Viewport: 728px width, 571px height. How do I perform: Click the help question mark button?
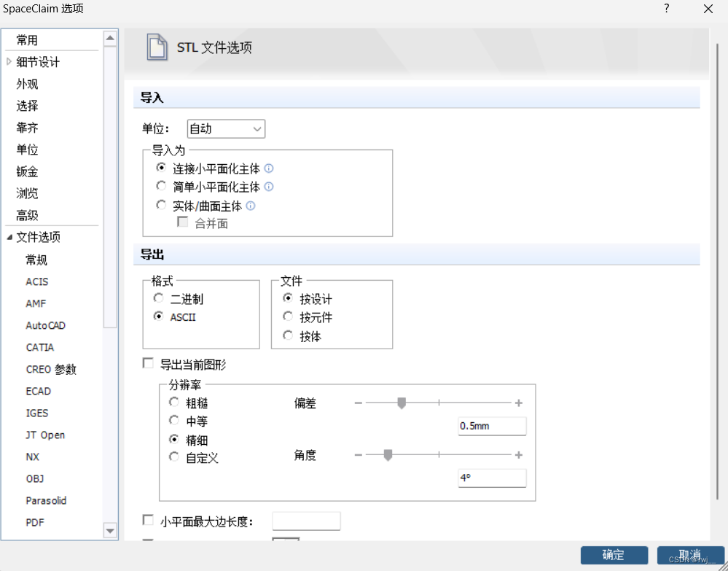pyautogui.click(x=666, y=8)
